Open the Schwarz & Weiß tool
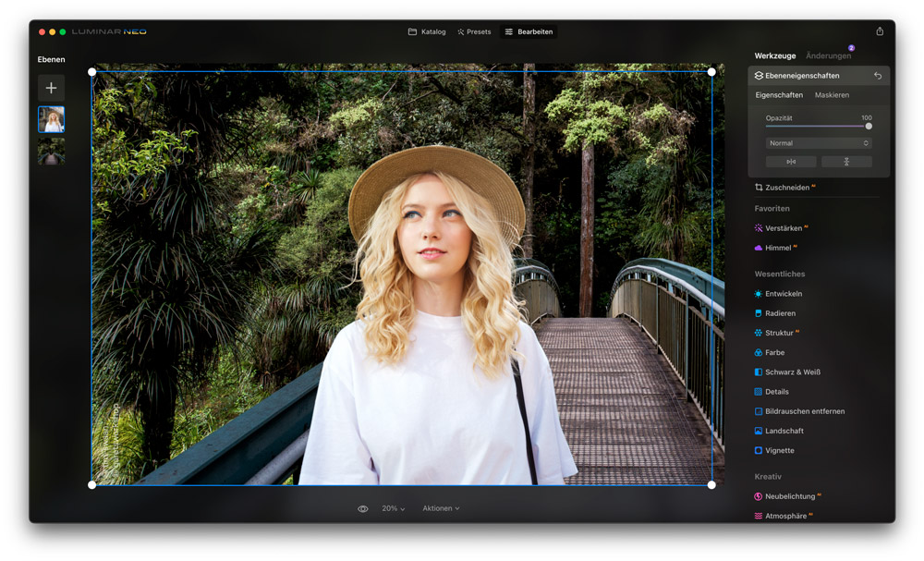The image size is (924, 561). click(x=787, y=372)
